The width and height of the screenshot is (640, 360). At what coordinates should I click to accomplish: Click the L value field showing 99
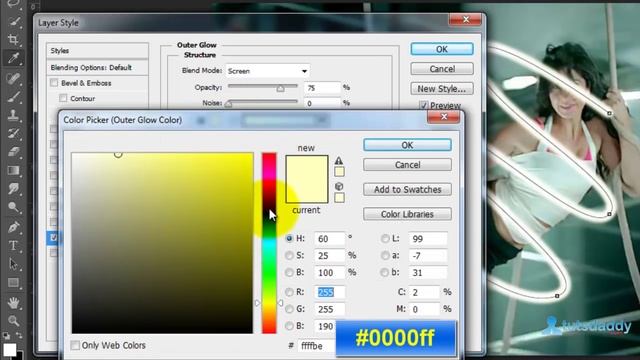pos(427,239)
